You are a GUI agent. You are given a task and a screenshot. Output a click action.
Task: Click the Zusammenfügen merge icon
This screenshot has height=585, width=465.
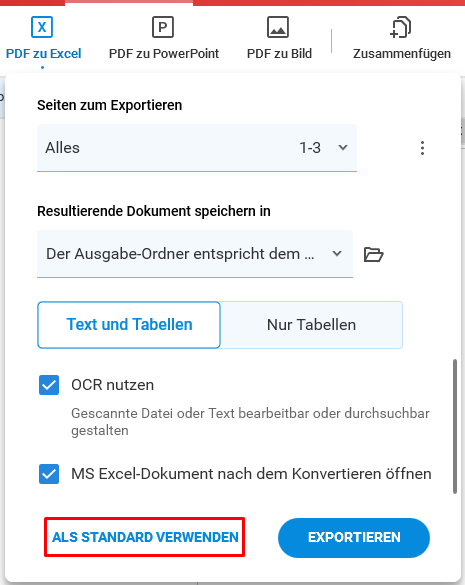(400, 27)
